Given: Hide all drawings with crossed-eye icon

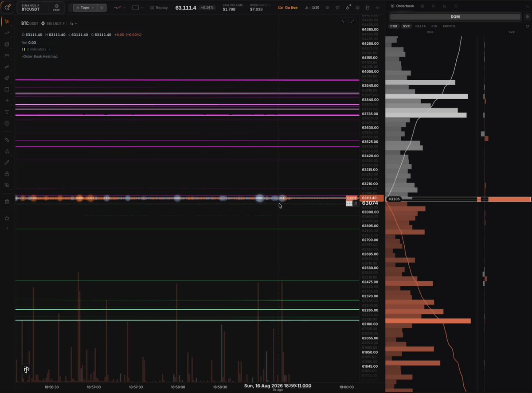Looking at the screenshot, I should click(7, 185).
